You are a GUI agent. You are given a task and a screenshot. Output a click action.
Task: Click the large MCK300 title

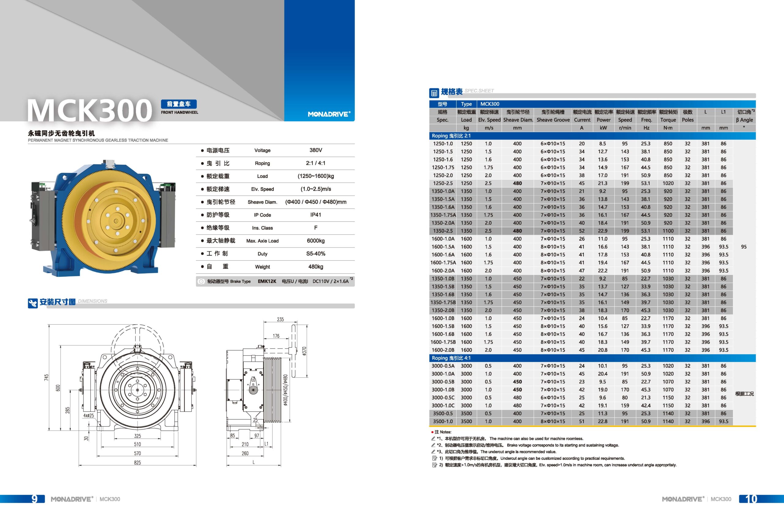coord(89,110)
